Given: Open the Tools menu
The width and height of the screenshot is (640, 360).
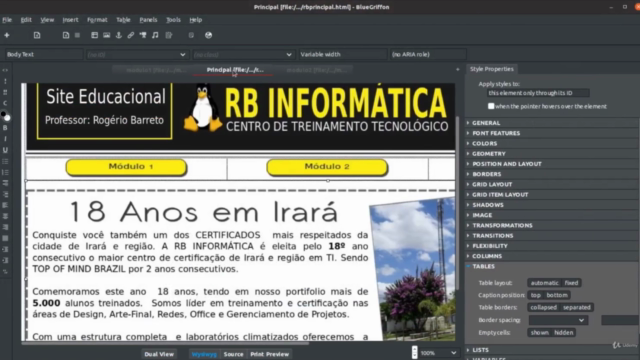Looking at the screenshot, I should [173, 20].
